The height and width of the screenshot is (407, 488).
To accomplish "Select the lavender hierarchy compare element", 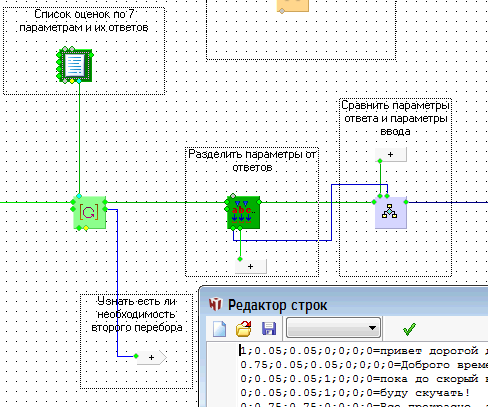I will [390, 212].
